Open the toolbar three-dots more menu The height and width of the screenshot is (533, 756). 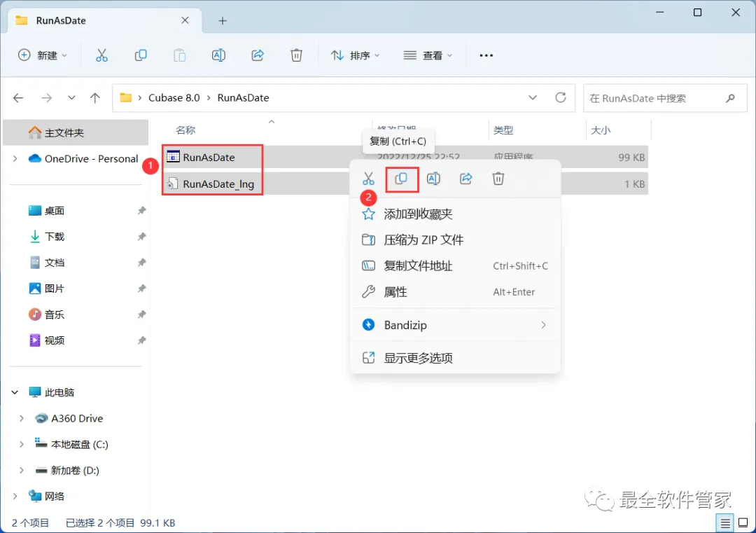(x=486, y=55)
